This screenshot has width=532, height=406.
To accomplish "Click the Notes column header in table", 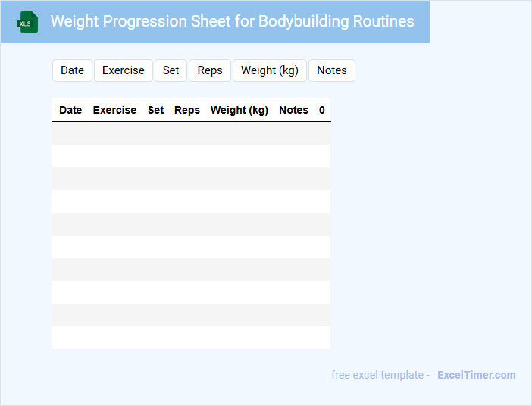I will [293, 110].
